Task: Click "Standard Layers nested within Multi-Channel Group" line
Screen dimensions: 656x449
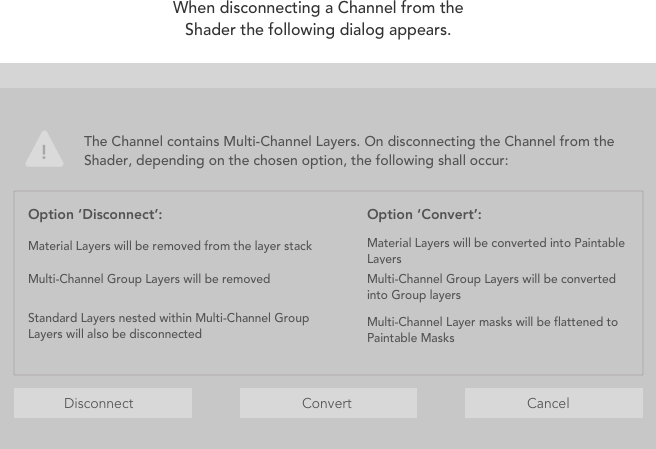Action: pyautogui.click(x=168, y=318)
